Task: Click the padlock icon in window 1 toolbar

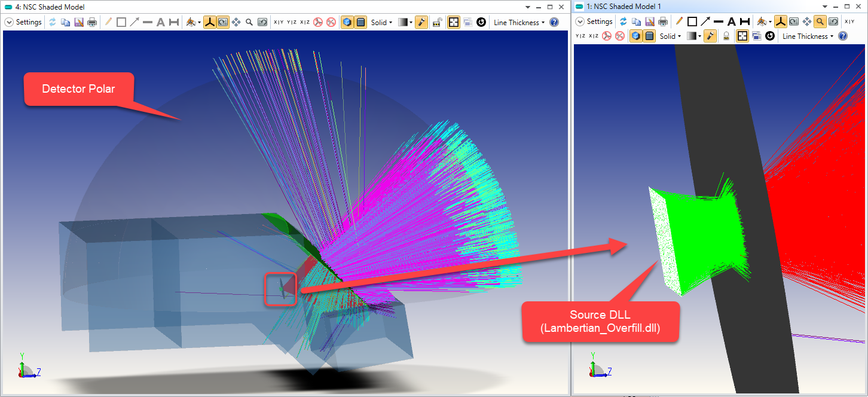Action: coord(726,36)
